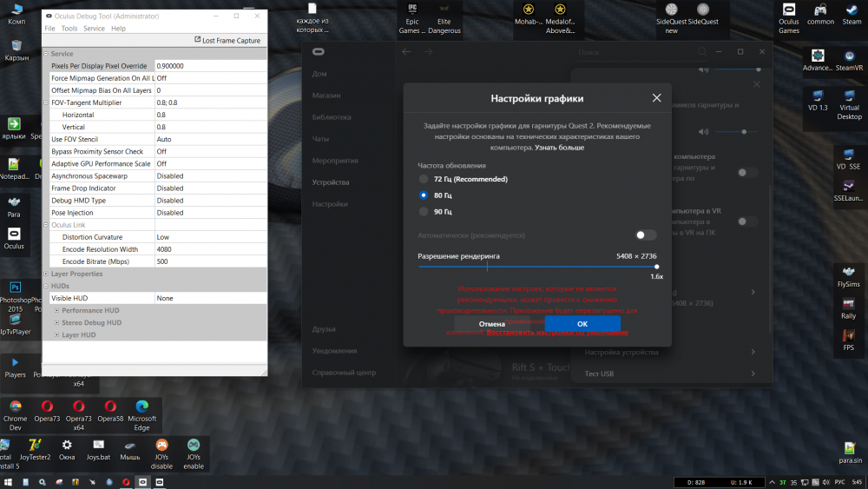868x489 pixels.
Task: Click the Opera icon in the taskbar
Action: (126, 482)
